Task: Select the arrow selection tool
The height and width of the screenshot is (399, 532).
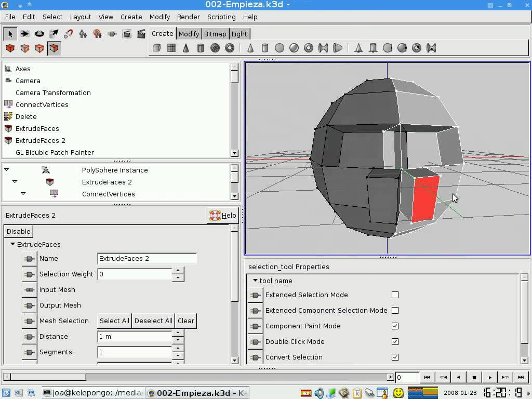Action: (9, 34)
